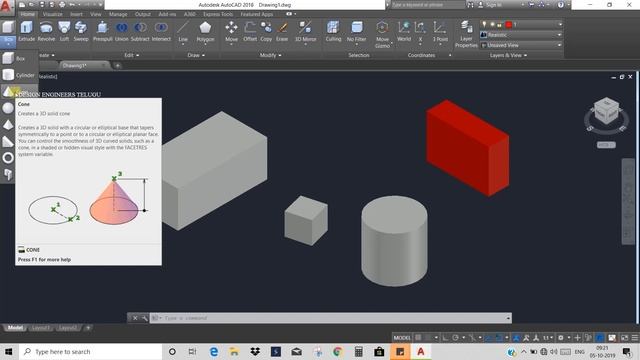640x360 pixels.
Task: Expand the Edit panel
Action: pyautogui.click(x=132, y=55)
